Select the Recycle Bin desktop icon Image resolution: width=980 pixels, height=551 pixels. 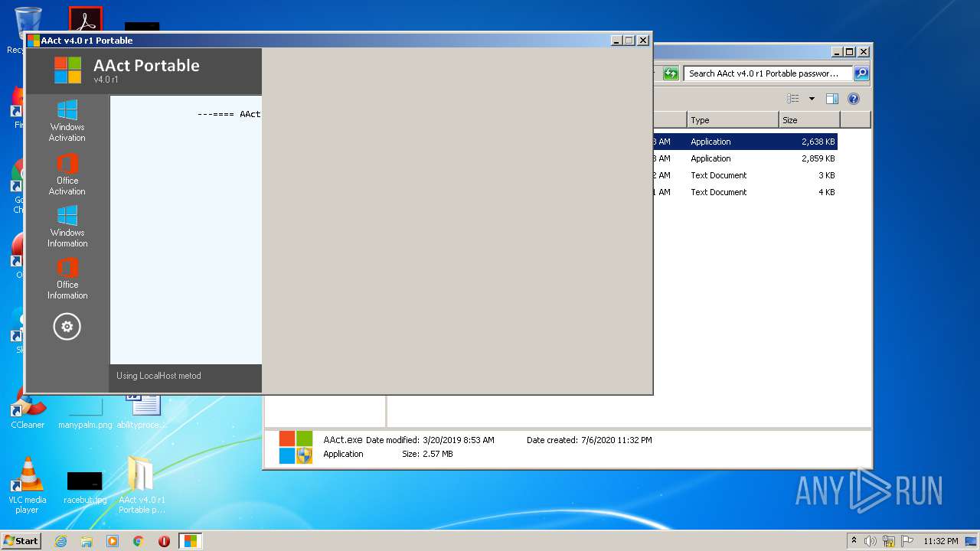pos(26,29)
